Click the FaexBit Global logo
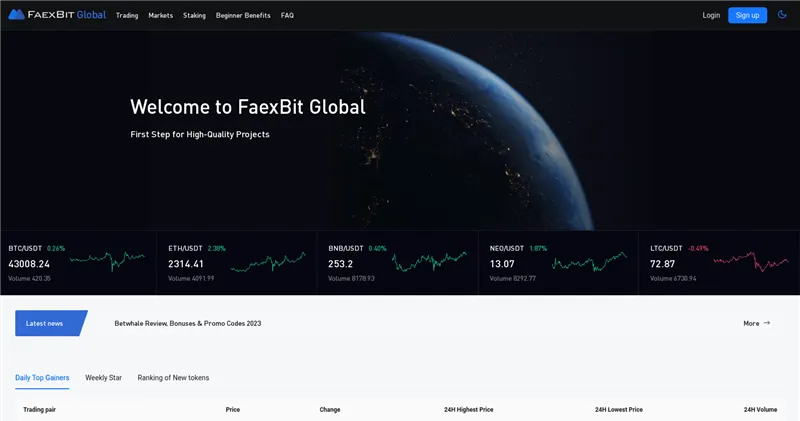The height and width of the screenshot is (421, 800). coord(57,15)
